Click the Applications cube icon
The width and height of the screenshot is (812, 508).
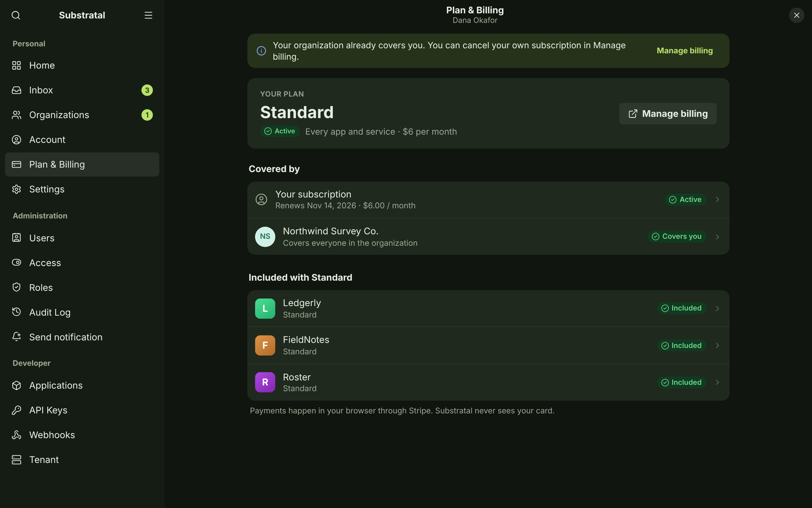coord(16,385)
